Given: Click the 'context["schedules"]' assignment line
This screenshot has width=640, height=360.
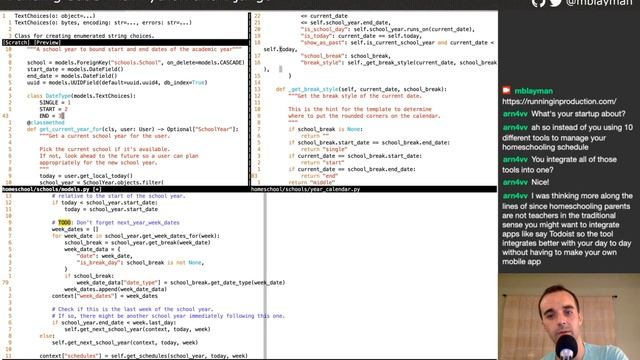Looking at the screenshot, I should tap(144, 356).
